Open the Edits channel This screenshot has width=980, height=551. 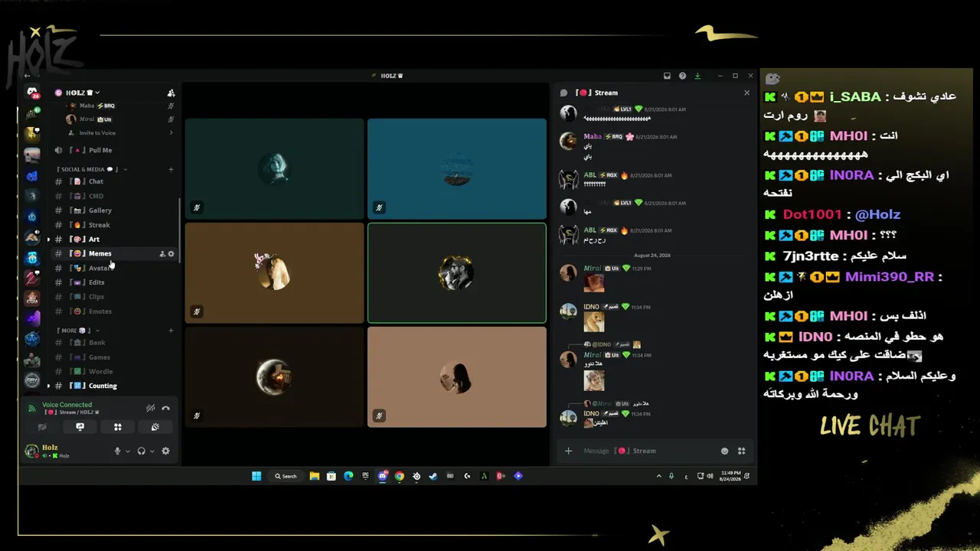(115, 282)
